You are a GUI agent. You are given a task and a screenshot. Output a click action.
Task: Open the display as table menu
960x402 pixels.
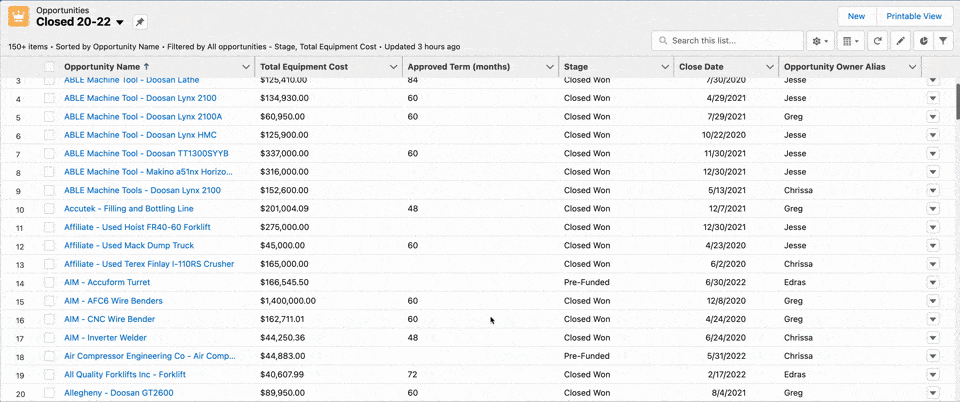pyautogui.click(x=849, y=41)
